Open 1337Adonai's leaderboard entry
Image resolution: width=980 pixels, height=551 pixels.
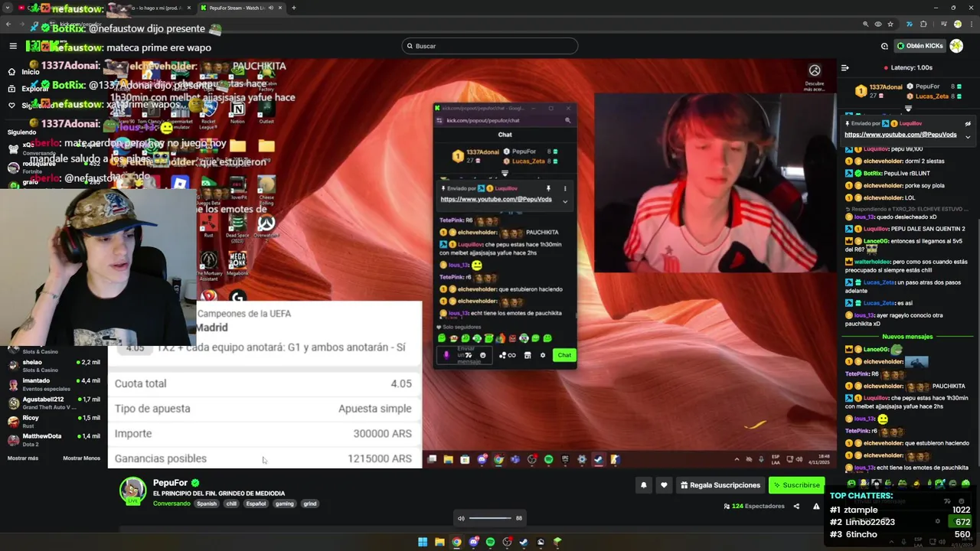click(879, 91)
